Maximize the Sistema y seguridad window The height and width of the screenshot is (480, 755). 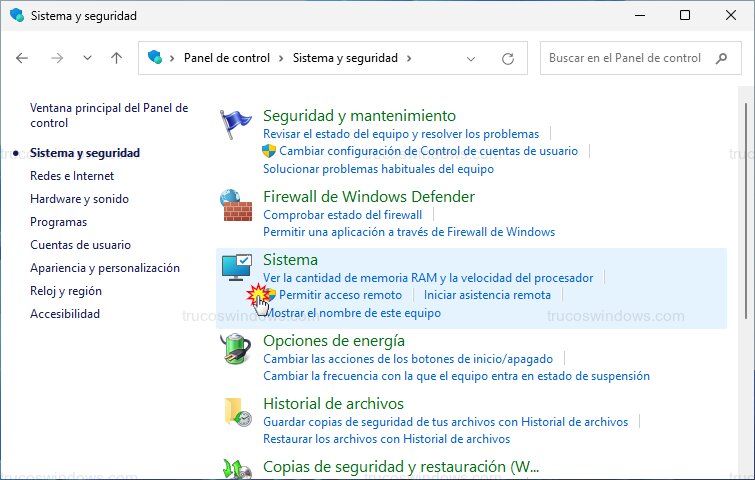pos(685,15)
